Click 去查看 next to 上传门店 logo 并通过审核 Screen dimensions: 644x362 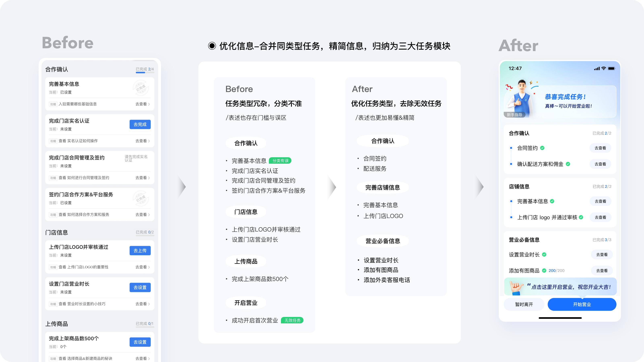coord(600,217)
